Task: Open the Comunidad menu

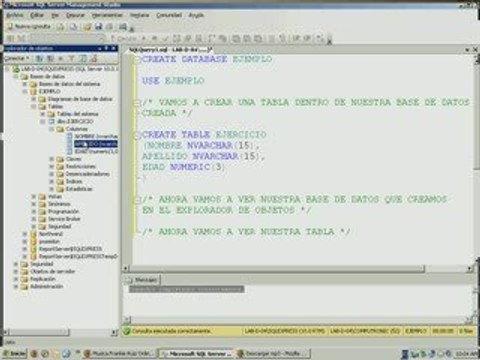Action: 169,15
